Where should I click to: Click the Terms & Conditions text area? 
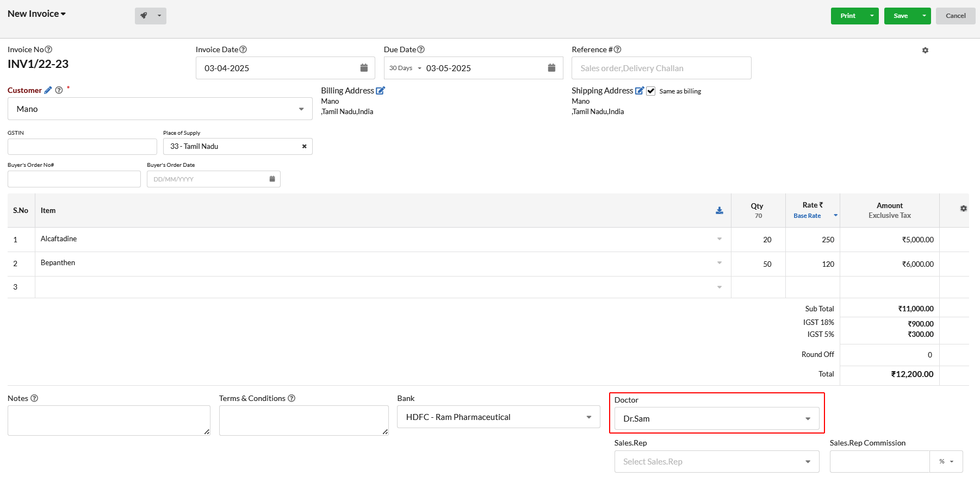point(304,421)
